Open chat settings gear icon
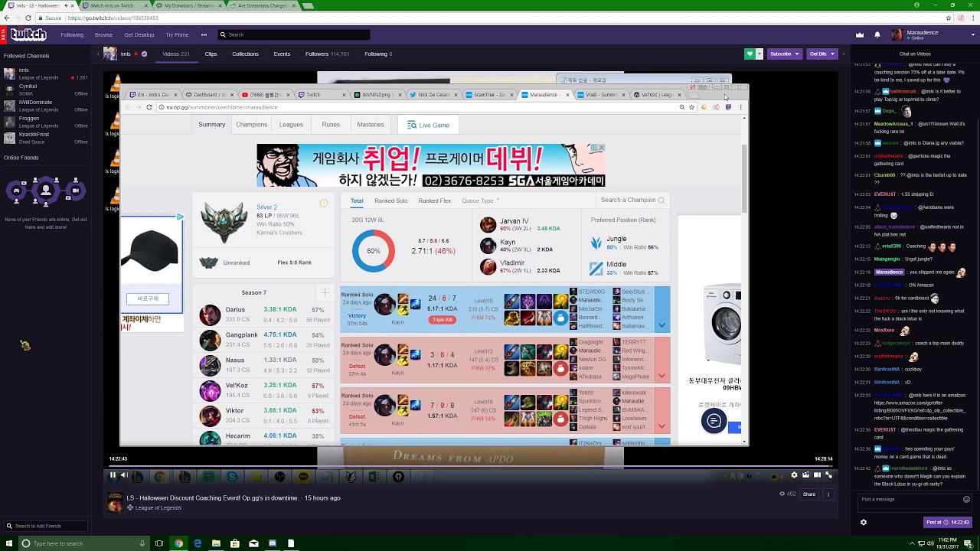The width and height of the screenshot is (980, 551). tap(864, 522)
